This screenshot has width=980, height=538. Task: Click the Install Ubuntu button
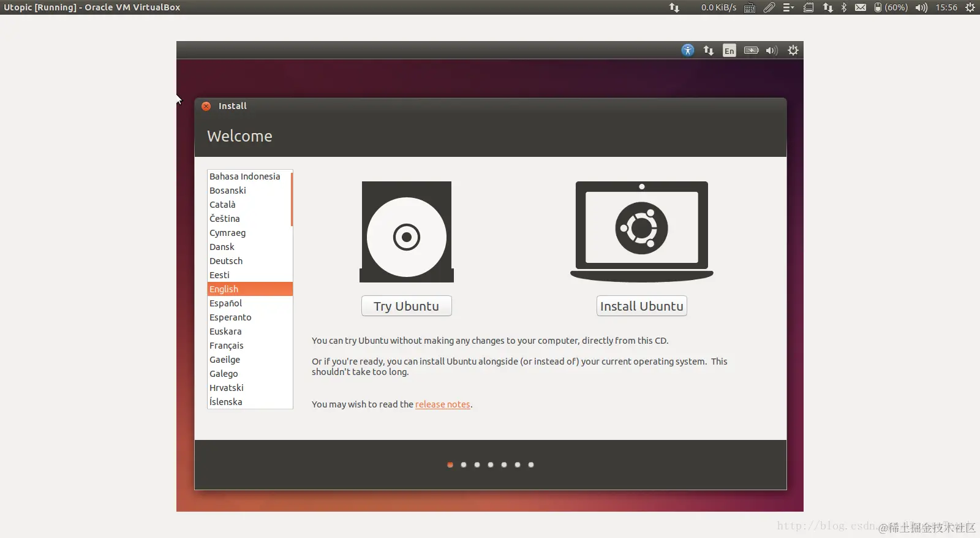tap(642, 306)
